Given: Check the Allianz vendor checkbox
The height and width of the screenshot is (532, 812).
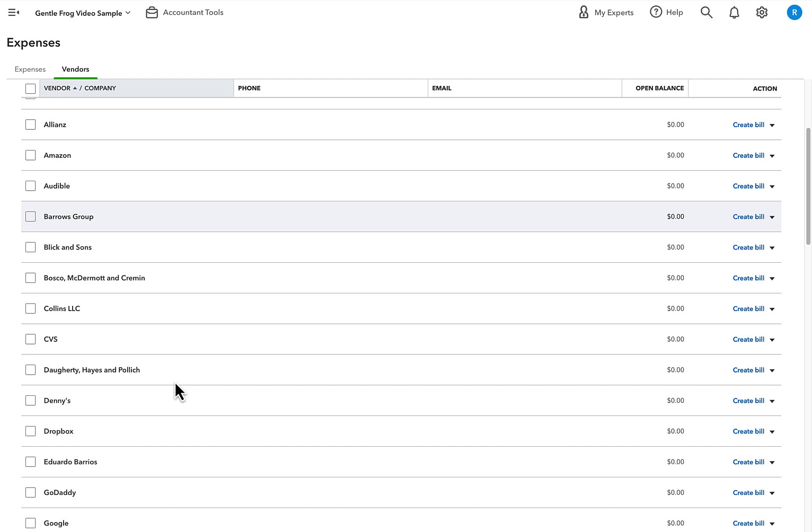Looking at the screenshot, I should pos(31,125).
